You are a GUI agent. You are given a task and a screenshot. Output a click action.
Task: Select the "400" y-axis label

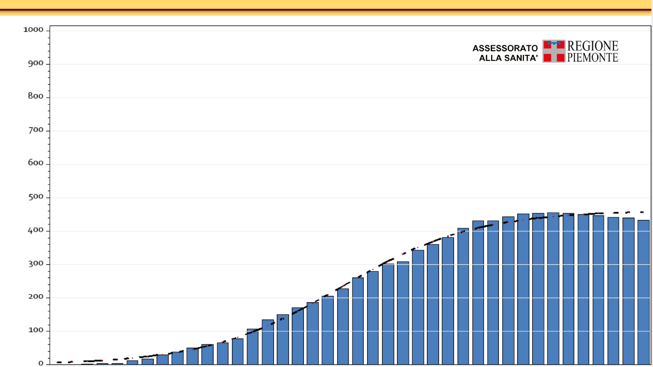(36, 230)
